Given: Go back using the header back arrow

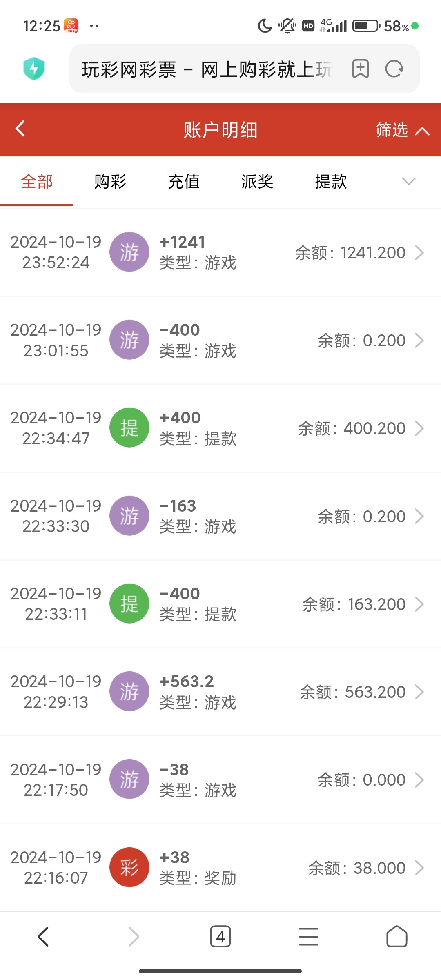Looking at the screenshot, I should click(20, 129).
